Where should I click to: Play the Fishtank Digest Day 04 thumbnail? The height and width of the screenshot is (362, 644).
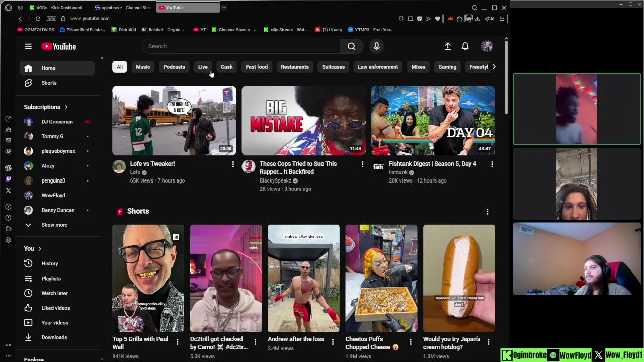click(x=433, y=121)
